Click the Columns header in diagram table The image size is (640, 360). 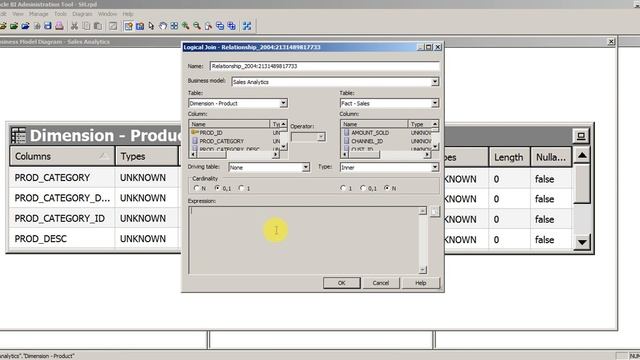click(x=62, y=156)
